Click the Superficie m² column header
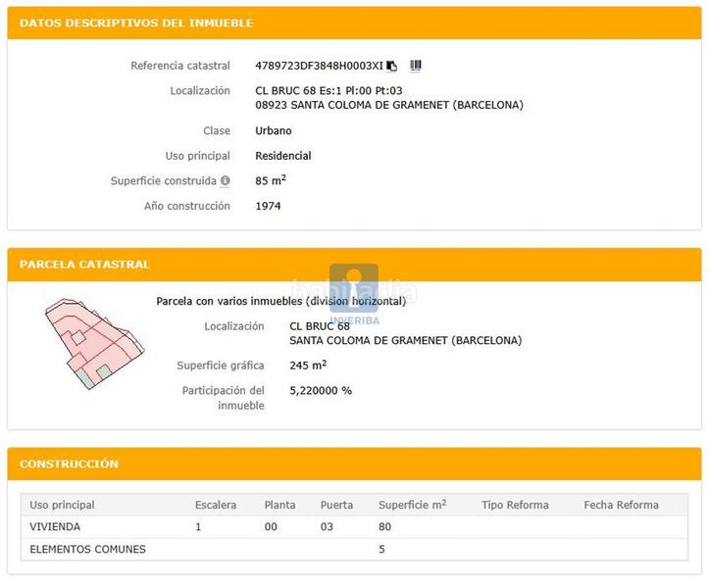 [412, 505]
